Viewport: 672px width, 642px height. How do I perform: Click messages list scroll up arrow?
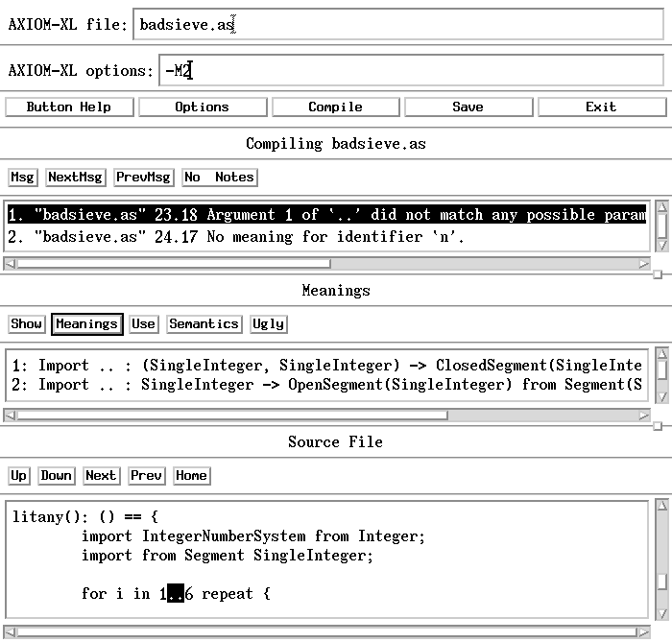tap(662, 207)
